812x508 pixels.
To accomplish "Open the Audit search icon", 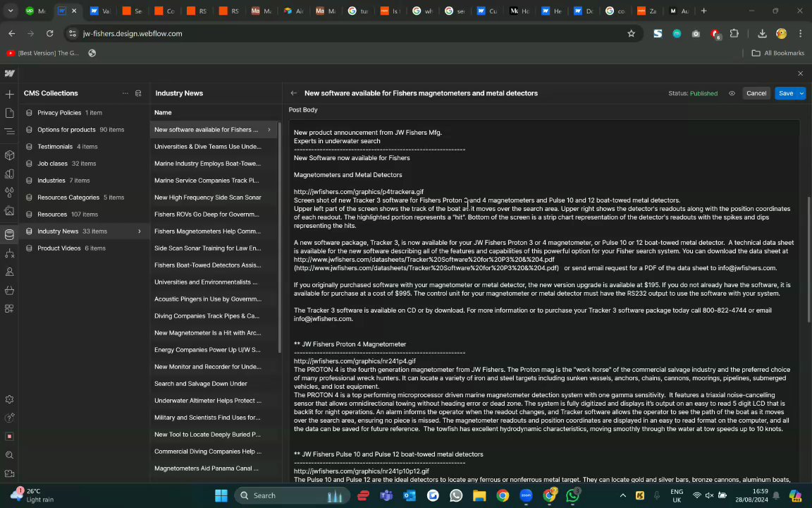I will click(9, 455).
